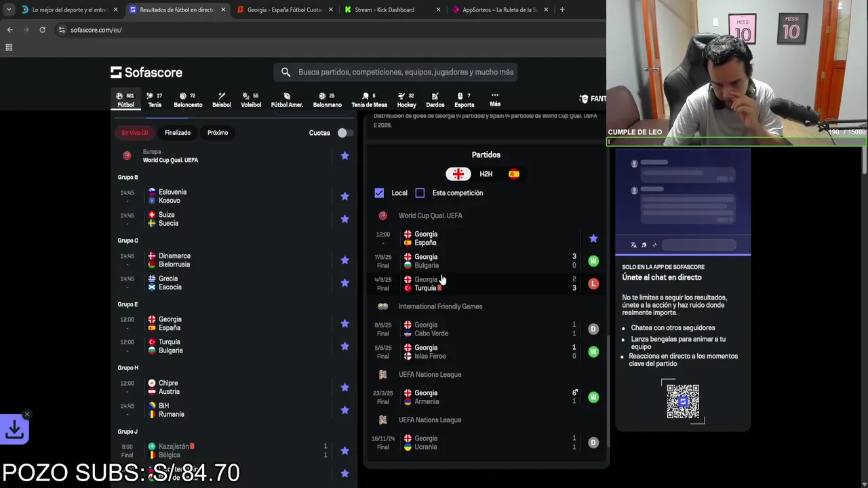868x488 pixels.
Task: Switch to the AppSorteos browser tab
Action: click(500, 9)
